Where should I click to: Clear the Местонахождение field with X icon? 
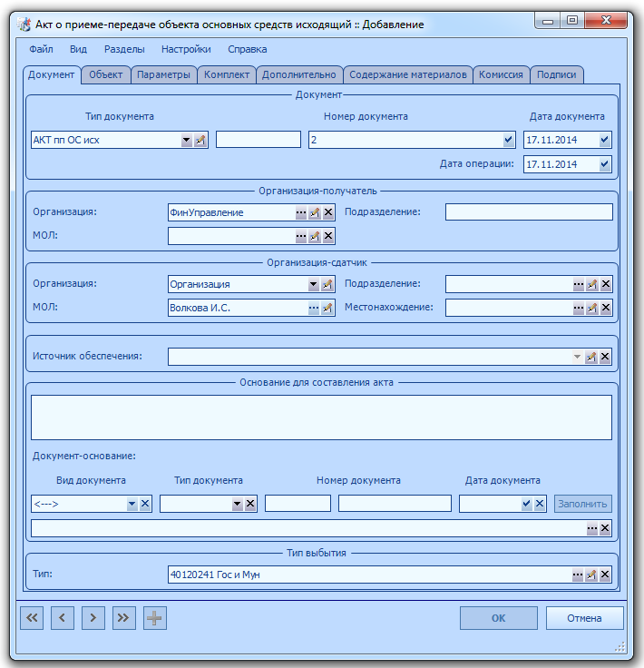(606, 308)
